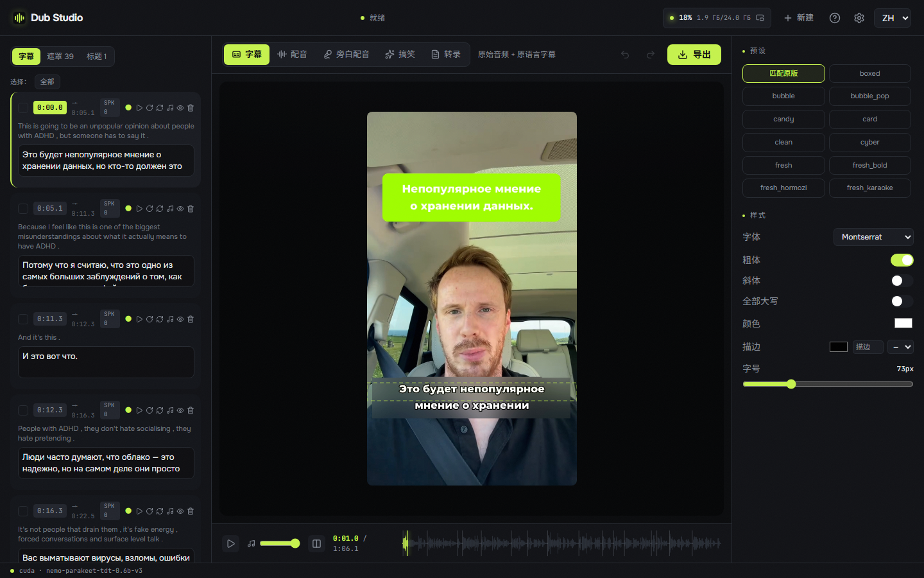Screen dimensions: 924x578
Task: Delete the 0:16.3 segment
Action: pos(191,511)
